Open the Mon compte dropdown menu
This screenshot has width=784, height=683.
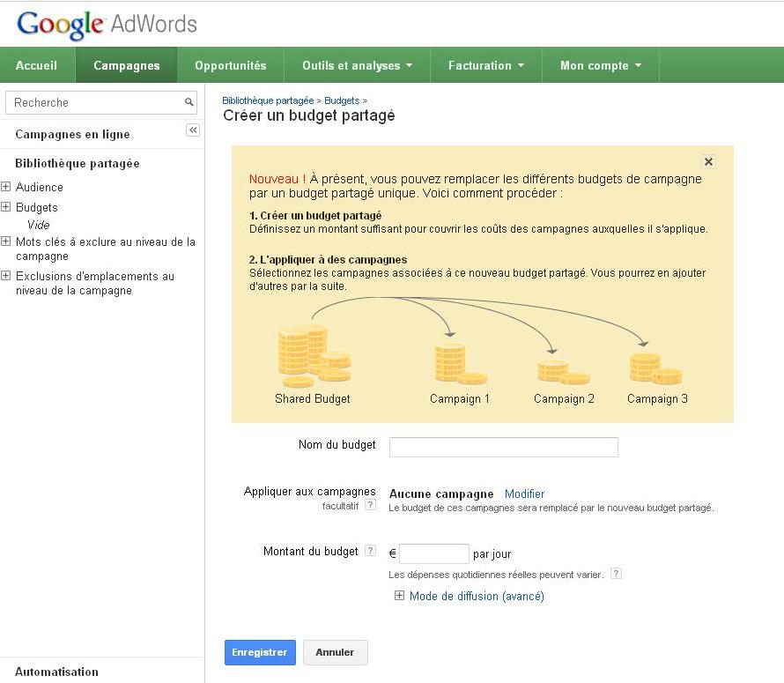pyautogui.click(x=600, y=65)
